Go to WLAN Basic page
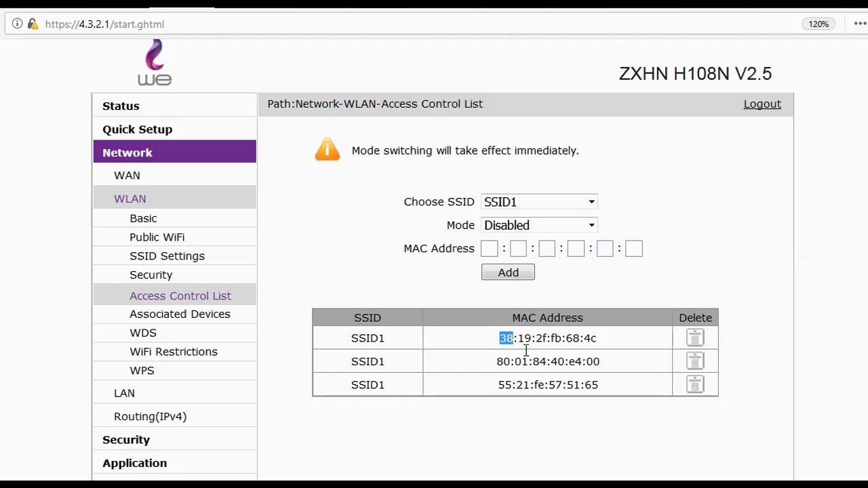 point(143,218)
